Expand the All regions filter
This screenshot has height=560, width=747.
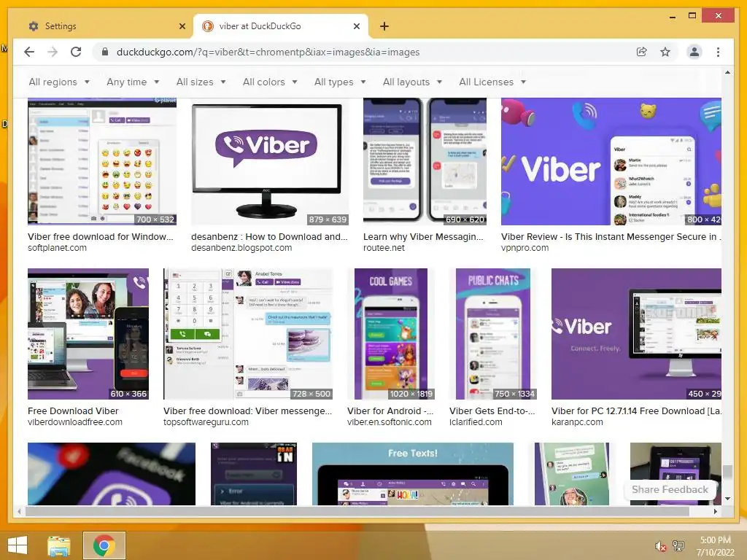pos(59,82)
